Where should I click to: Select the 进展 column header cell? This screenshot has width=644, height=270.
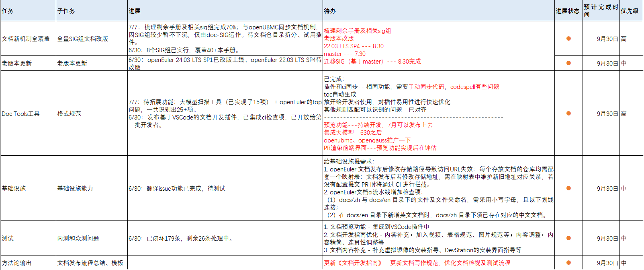(x=225, y=11)
